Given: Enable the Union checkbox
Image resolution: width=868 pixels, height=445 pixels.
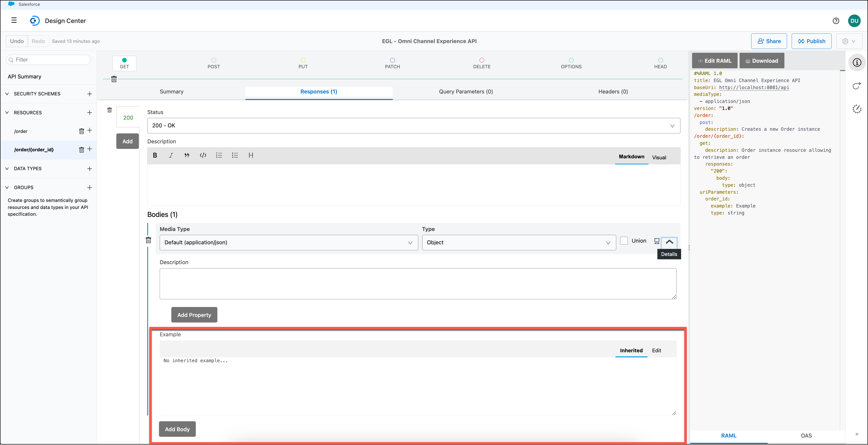Looking at the screenshot, I should click(x=624, y=241).
